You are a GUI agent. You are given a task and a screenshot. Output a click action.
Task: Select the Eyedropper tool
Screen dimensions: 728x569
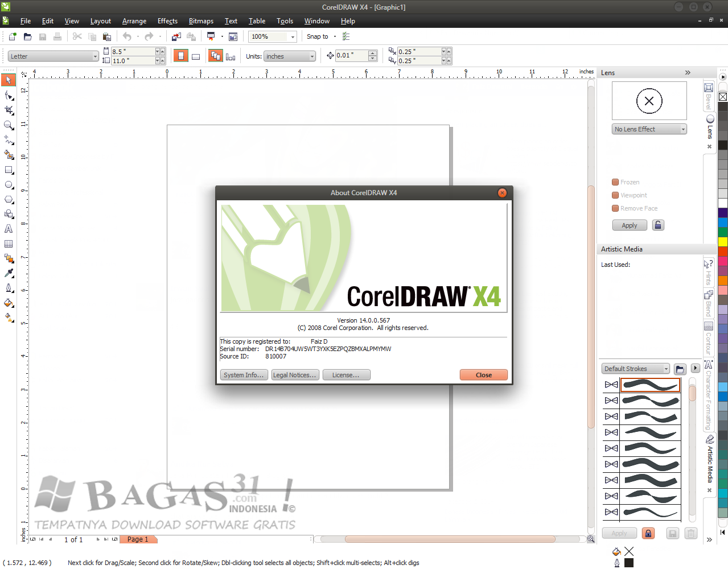click(9, 273)
